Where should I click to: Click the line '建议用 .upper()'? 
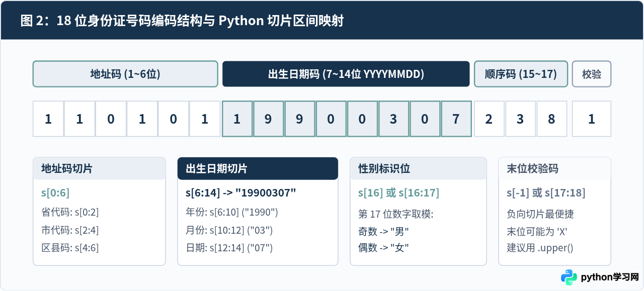540,248
